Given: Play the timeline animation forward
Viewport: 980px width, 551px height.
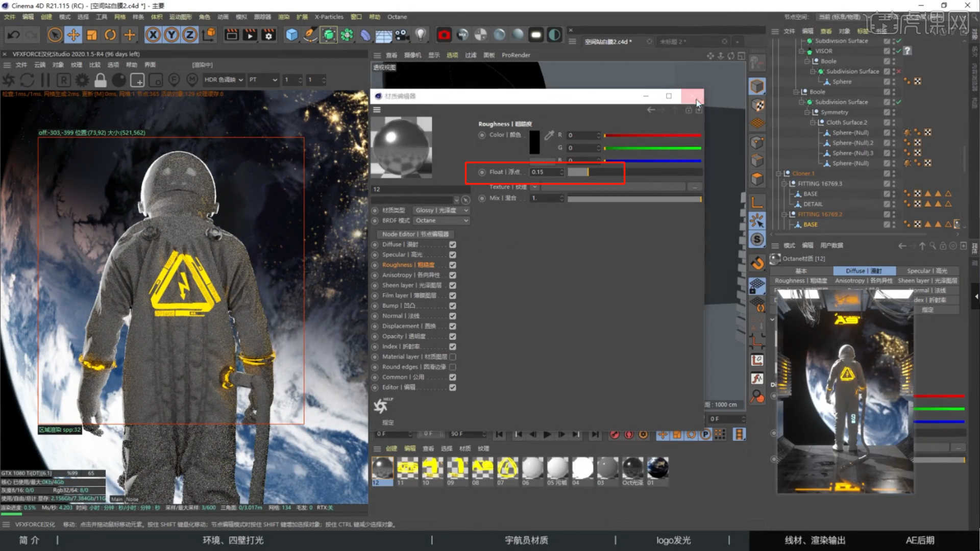Looking at the screenshot, I should (547, 434).
